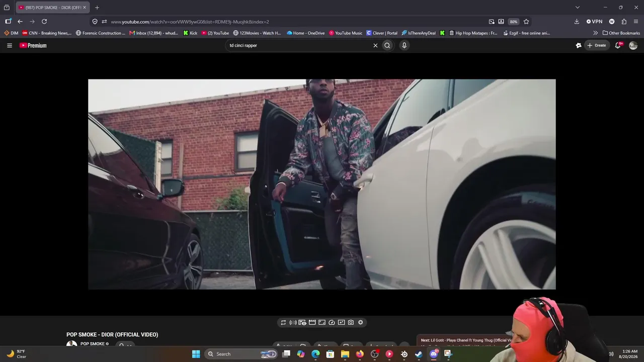Change the 80% page zoom level

point(513,22)
